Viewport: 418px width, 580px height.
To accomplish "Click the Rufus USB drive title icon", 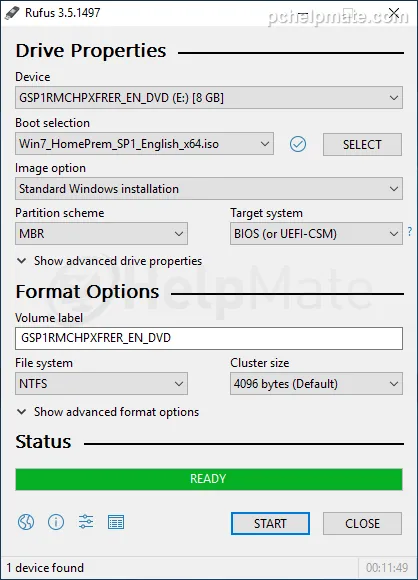I will coord(12,13).
